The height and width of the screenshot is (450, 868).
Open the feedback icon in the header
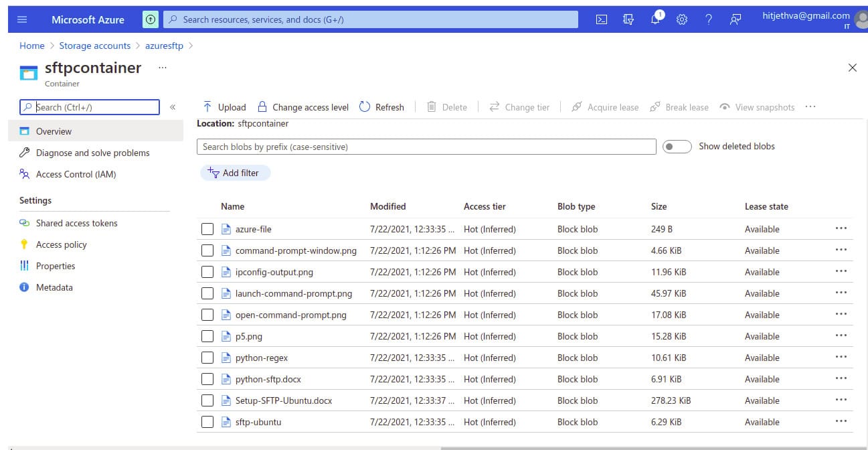click(735, 19)
